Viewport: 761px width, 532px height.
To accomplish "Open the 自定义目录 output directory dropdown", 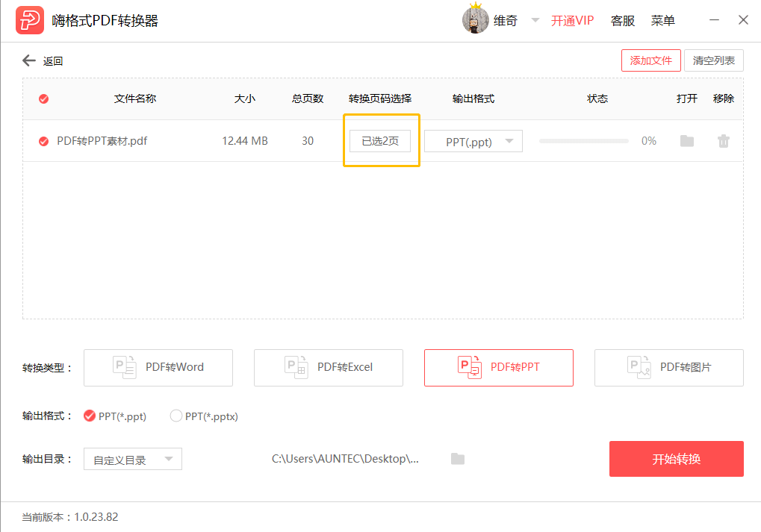I will pos(132,460).
